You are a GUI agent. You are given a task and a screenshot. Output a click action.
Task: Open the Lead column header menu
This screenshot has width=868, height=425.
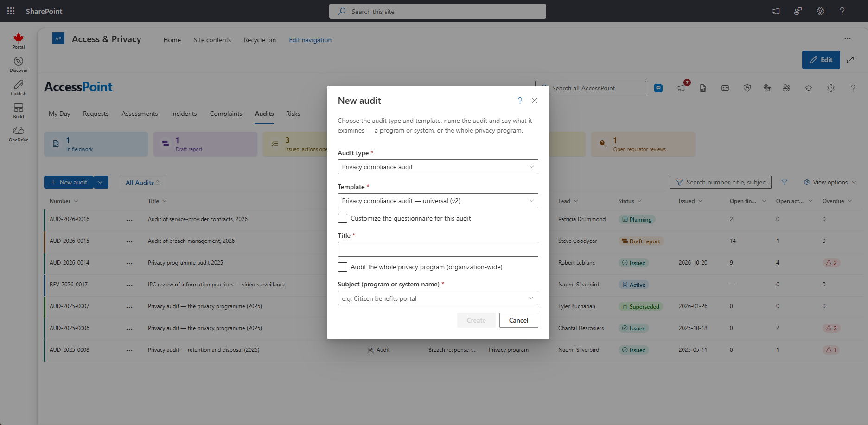point(568,201)
